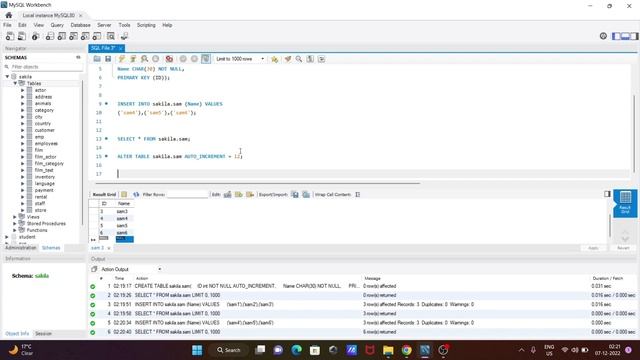Image resolution: width=640 pixels, height=360 pixels.
Task: Create a new SQL tab from main toolbar
Action: [10, 36]
